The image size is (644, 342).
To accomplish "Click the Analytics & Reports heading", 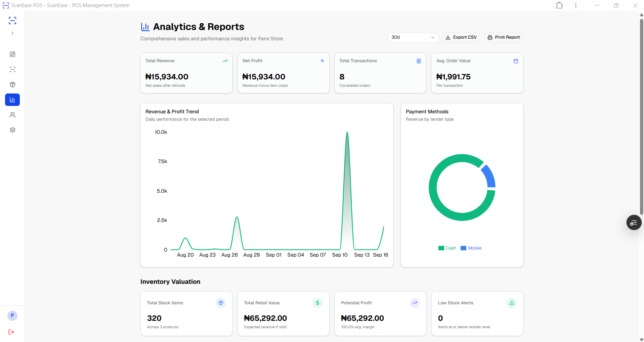I will click(x=199, y=27).
